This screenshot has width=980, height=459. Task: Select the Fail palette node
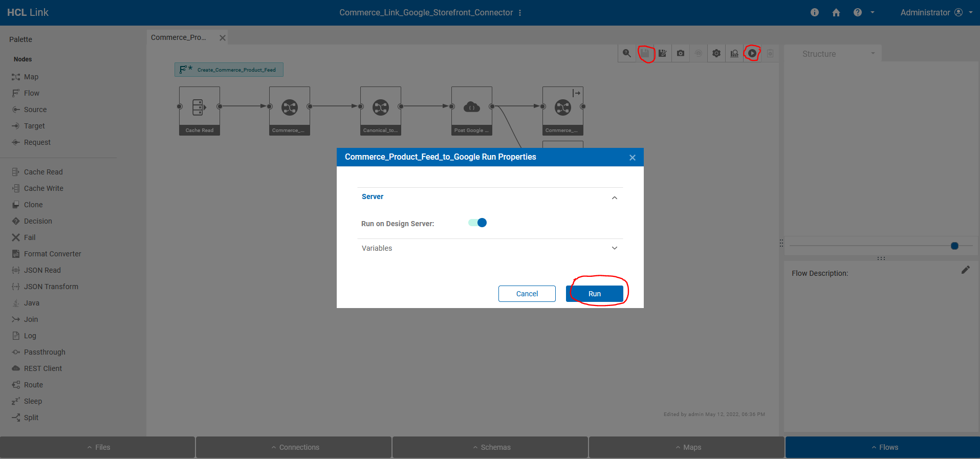24,237
